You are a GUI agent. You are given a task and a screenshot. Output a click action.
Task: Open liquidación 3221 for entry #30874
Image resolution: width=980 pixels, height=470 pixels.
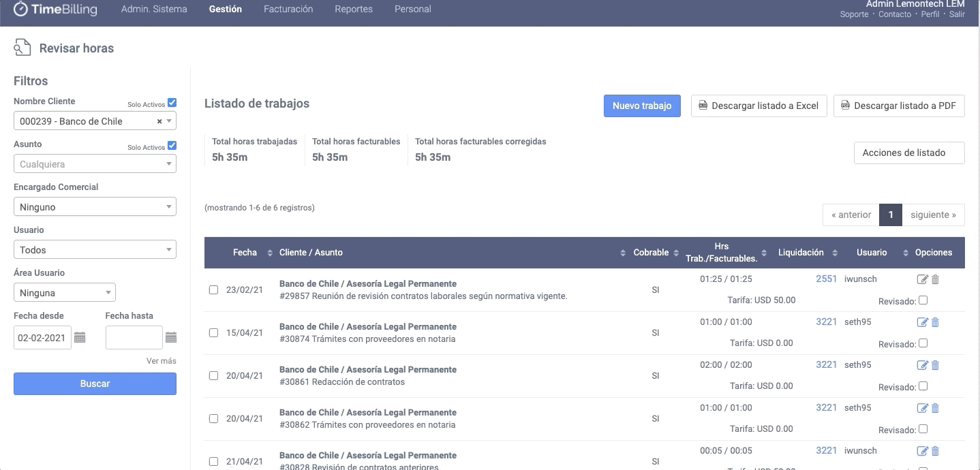point(827,322)
